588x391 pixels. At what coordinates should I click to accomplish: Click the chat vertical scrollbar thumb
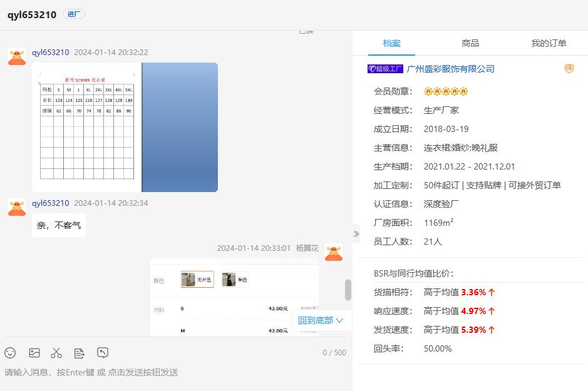tap(348, 290)
